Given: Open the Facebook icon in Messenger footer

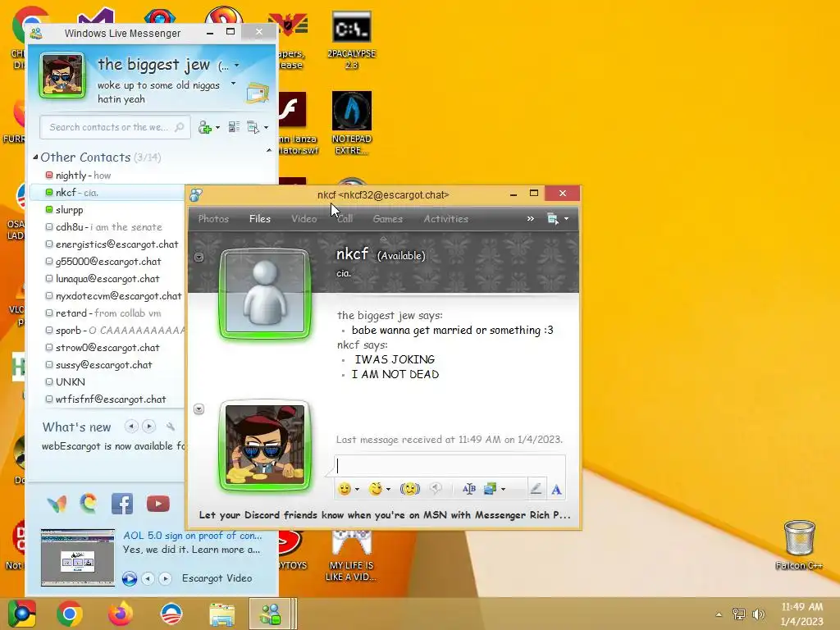Looking at the screenshot, I should pos(122,504).
